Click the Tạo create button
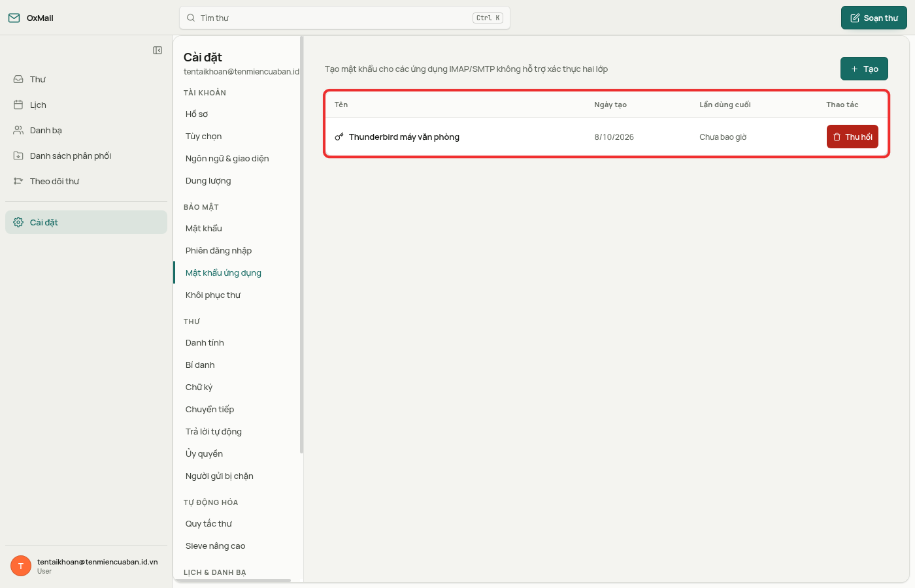Image resolution: width=915 pixels, height=588 pixels. (x=864, y=69)
